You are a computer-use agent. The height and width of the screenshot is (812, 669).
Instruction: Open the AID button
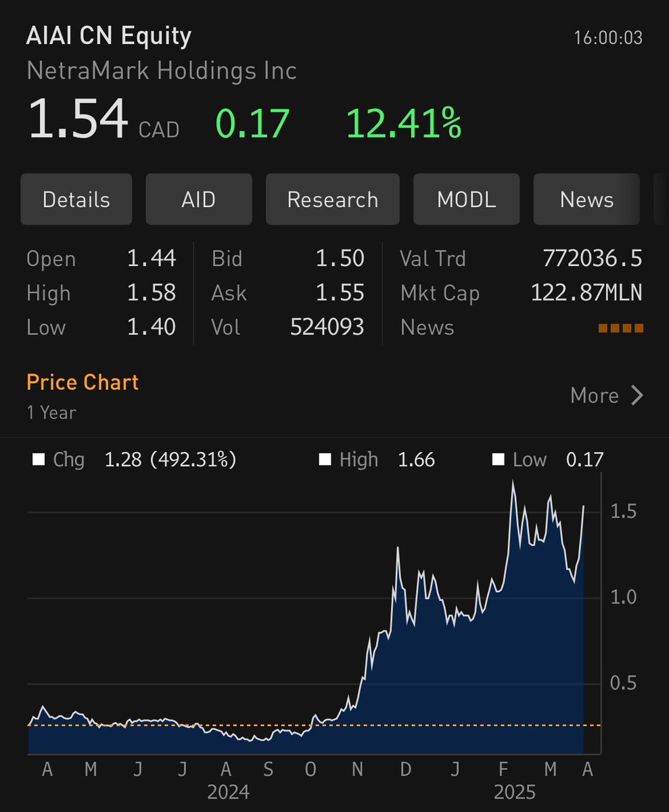click(199, 200)
